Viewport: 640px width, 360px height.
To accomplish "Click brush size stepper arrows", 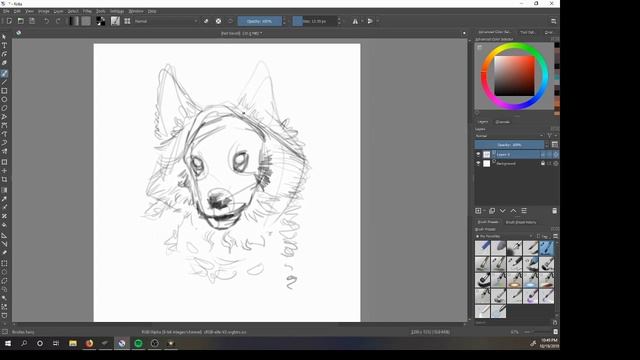I will [x=339, y=21].
